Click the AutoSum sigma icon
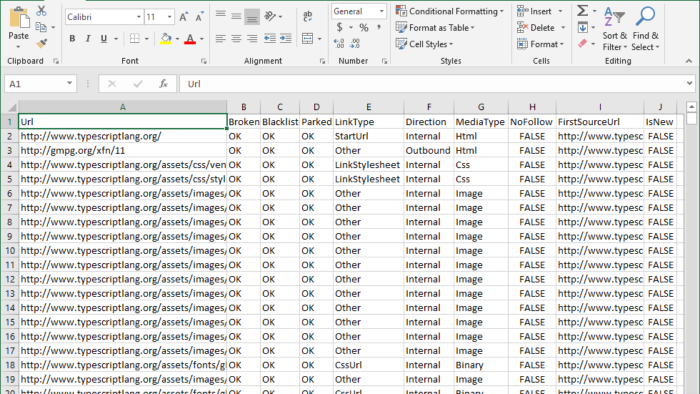Screen dimensions: 700x394 (x=583, y=11)
